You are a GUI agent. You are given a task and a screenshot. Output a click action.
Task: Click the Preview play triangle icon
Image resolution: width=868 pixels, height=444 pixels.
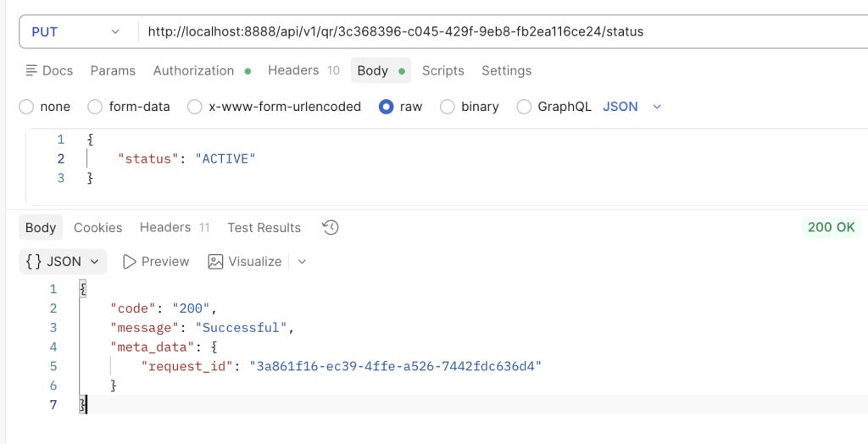(x=130, y=261)
